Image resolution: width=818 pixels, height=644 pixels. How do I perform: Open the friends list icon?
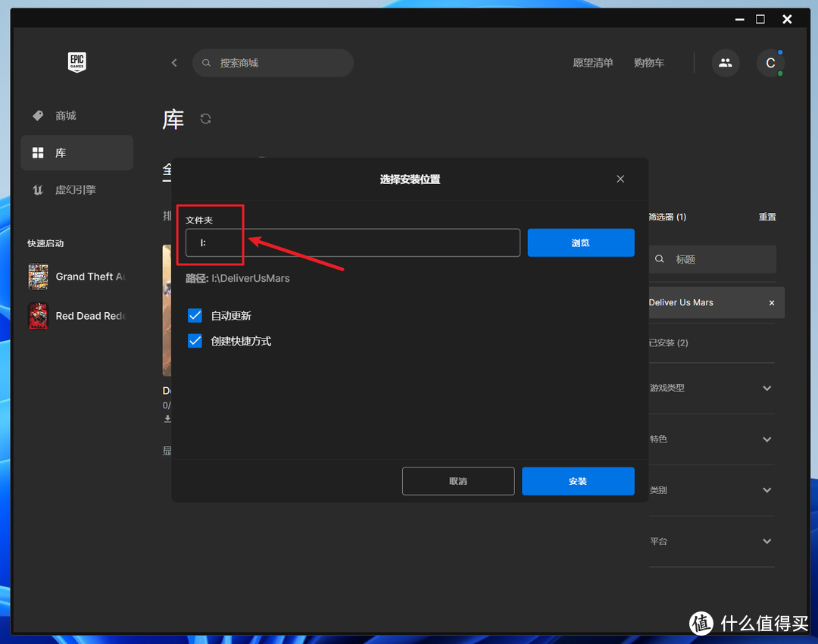(725, 63)
